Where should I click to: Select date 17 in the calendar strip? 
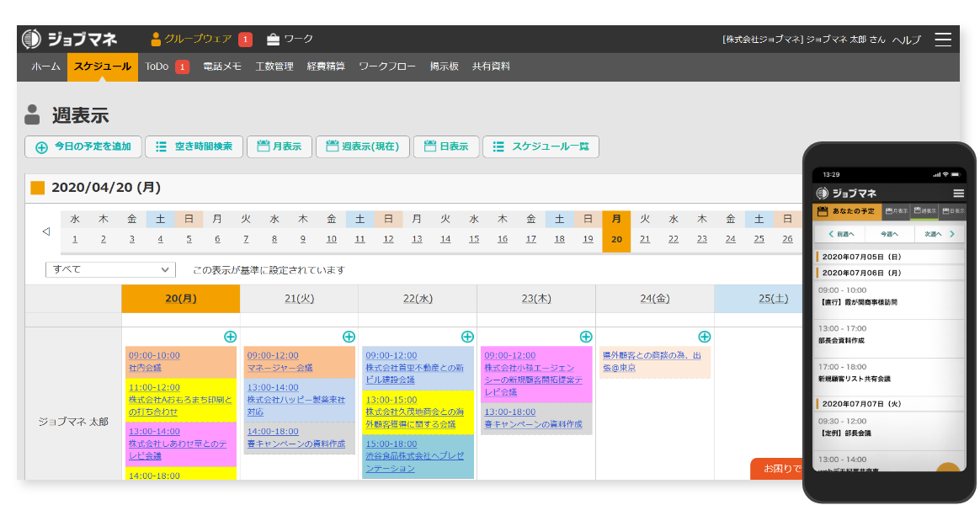coord(530,239)
